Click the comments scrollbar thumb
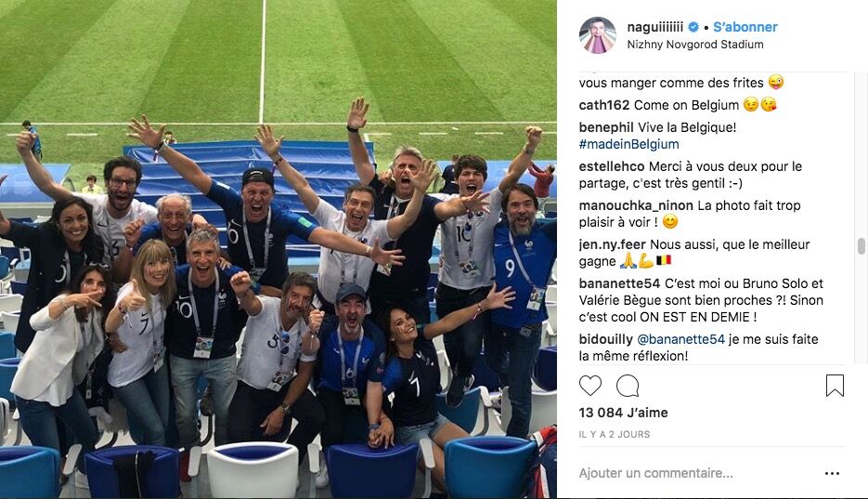868x499 pixels. pos(861,245)
